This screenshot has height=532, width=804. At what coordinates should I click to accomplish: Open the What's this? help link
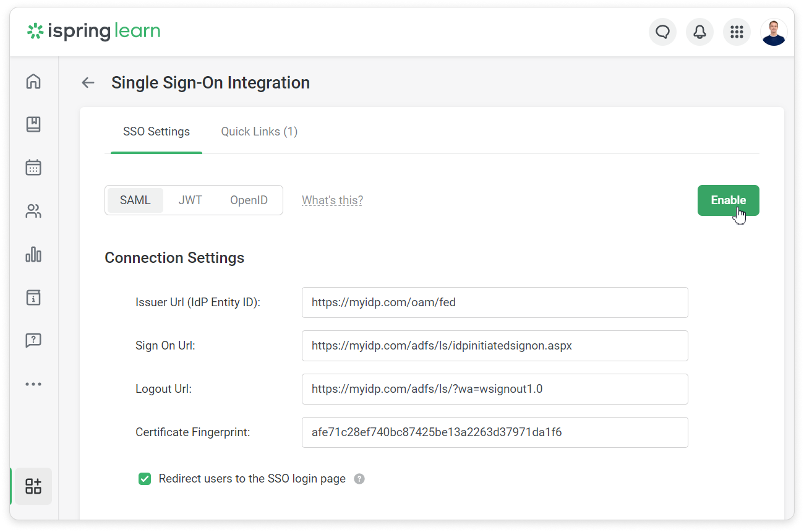tap(332, 200)
